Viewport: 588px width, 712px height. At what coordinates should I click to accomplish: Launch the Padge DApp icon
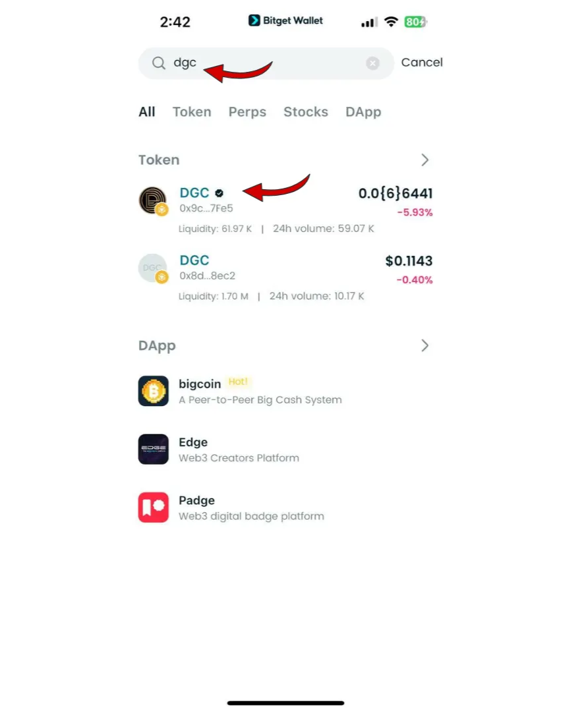pyautogui.click(x=154, y=507)
